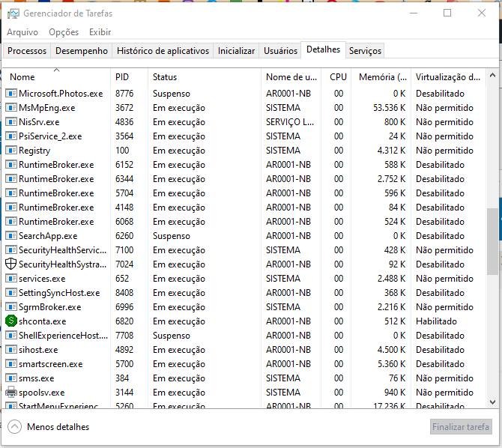Click the Habilitado virtualization value
Screen dimensions: 502x448
pyautogui.click(x=436, y=321)
